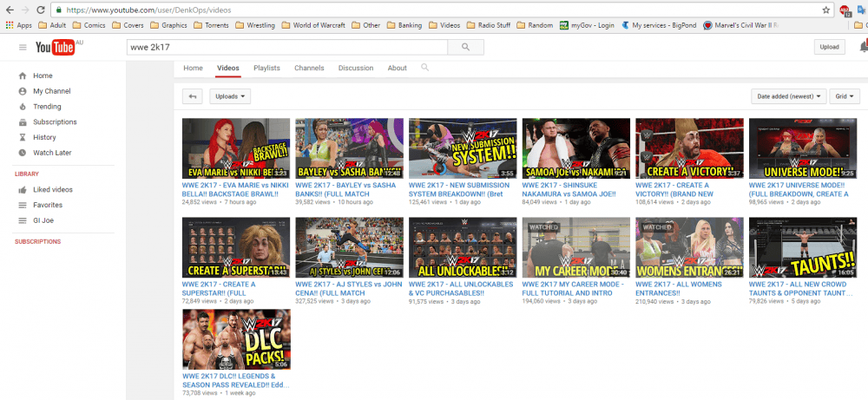Image resolution: width=868 pixels, height=400 pixels.
Task: Click GI Joe playlist icon
Action: click(23, 220)
